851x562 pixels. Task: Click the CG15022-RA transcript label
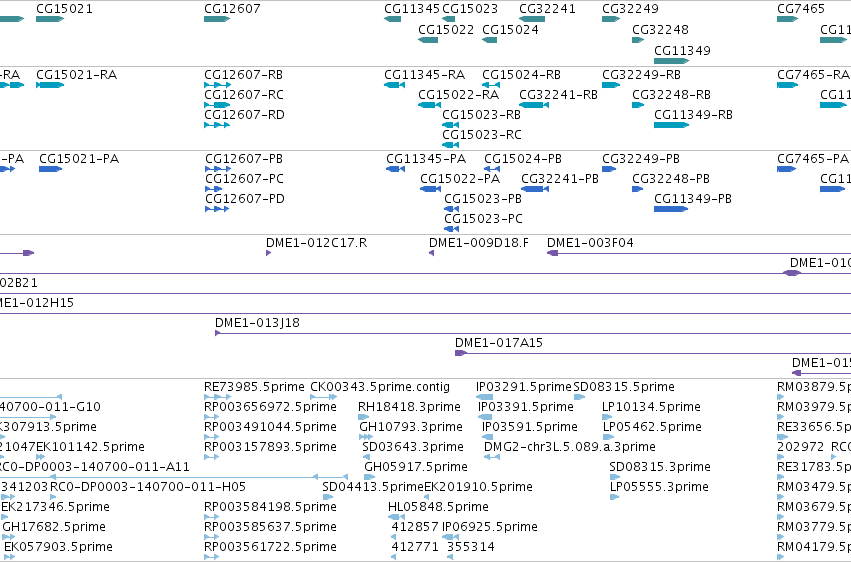tap(459, 94)
